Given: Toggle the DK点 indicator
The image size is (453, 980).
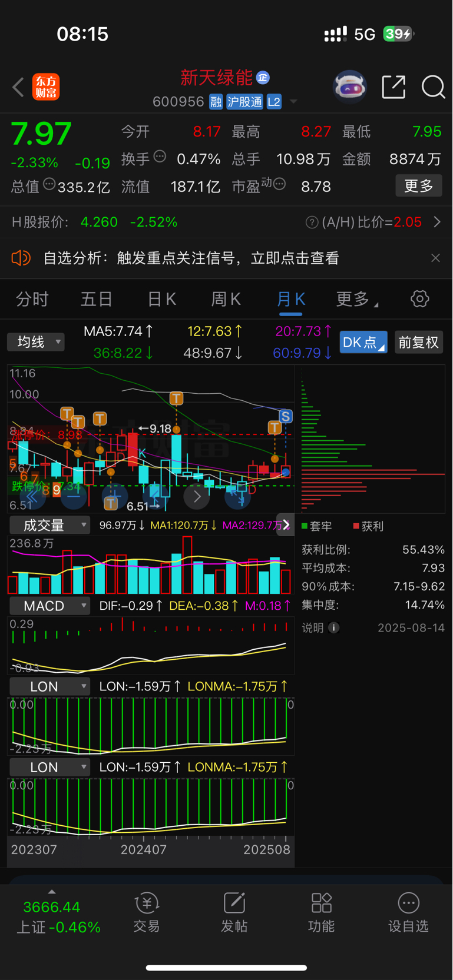Looking at the screenshot, I should point(363,343).
